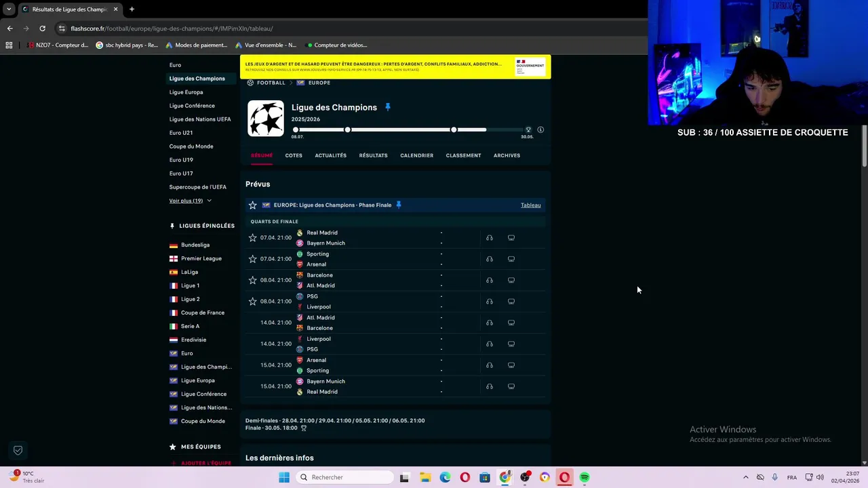Show hidden system tray icons
The width and height of the screenshot is (868, 488).
[x=746, y=477]
